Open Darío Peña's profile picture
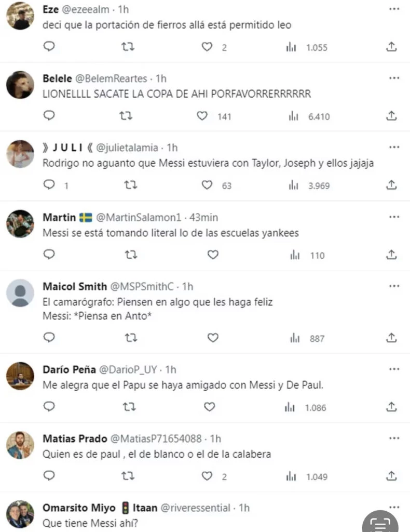This screenshot has width=410, height=532. (20, 376)
